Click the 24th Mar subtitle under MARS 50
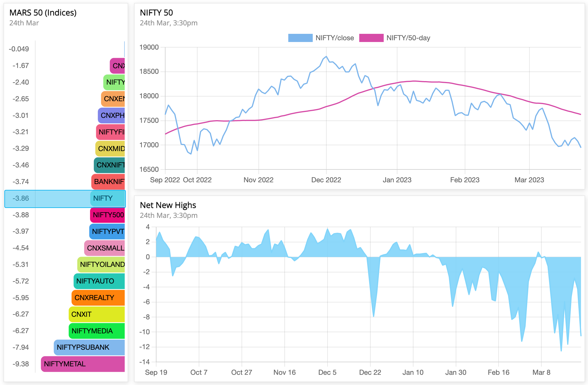588x385 pixels. [24, 23]
